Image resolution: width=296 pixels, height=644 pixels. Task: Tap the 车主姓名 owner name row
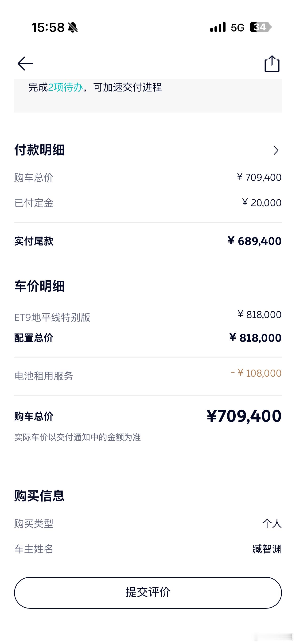(x=148, y=549)
